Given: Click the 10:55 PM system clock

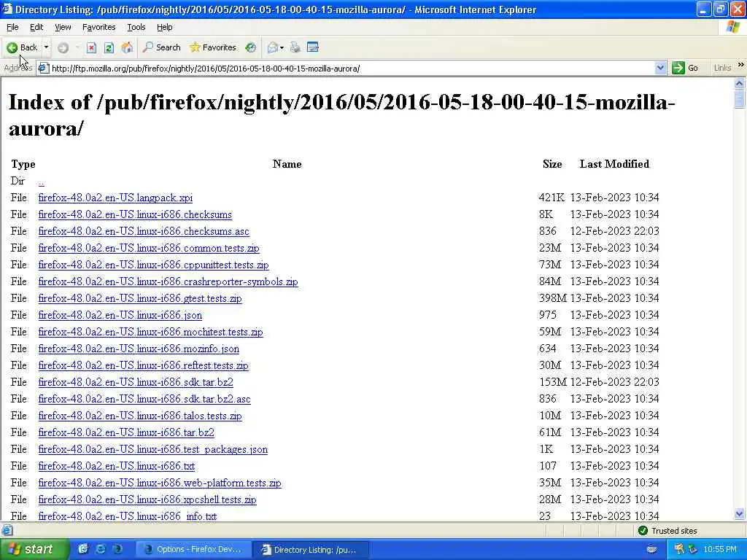Looking at the screenshot, I should tap(720, 550).
